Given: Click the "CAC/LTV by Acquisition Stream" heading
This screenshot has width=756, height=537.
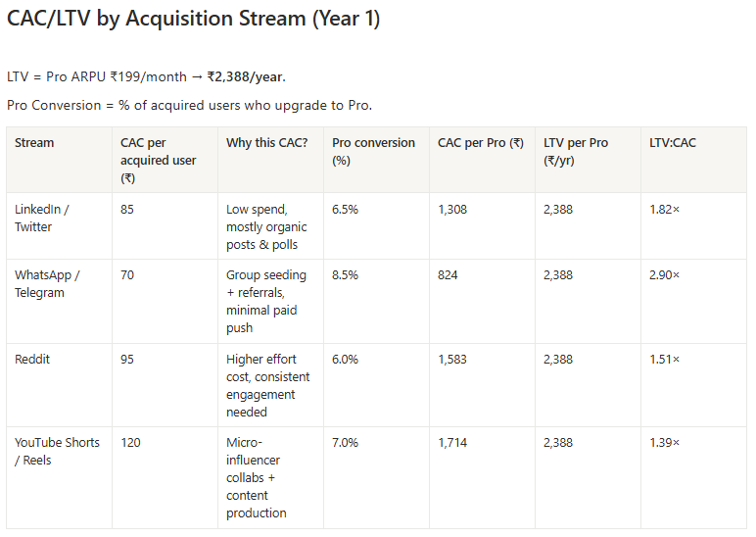Looking at the screenshot, I should (193, 19).
